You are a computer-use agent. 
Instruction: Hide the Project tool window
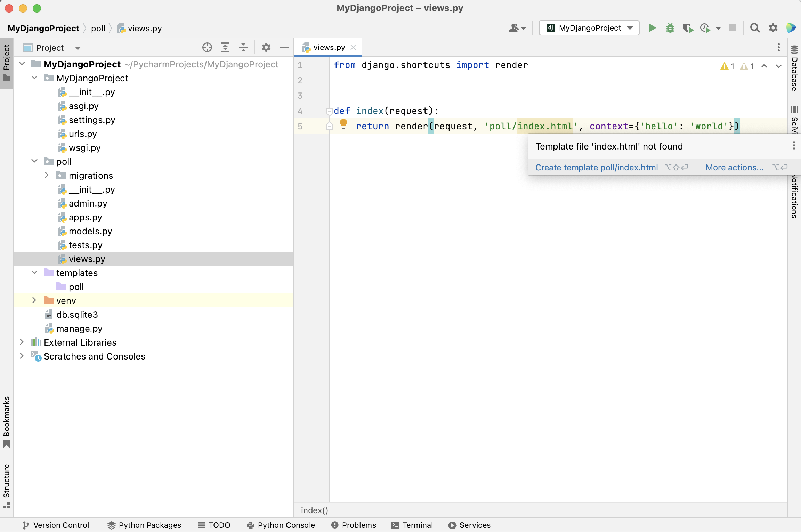click(x=284, y=47)
